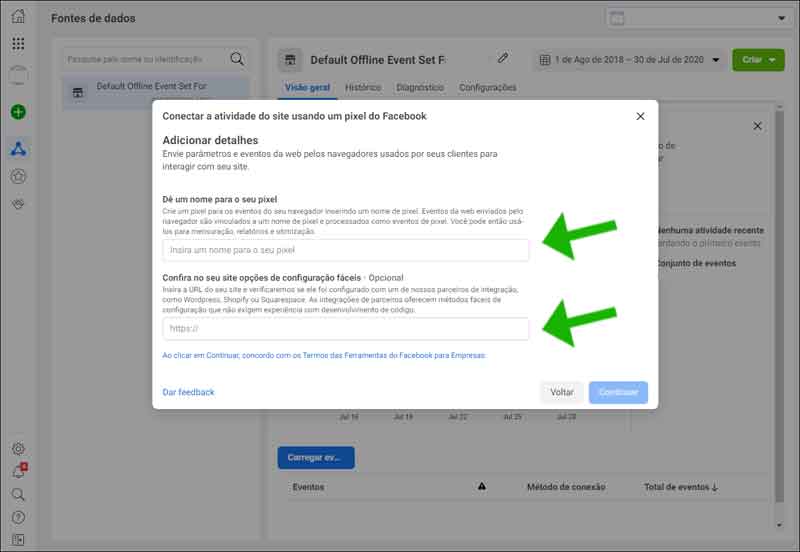Click the Fontes de dados page title
Viewport: 800px width, 552px height.
pyautogui.click(x=93, y=18)
